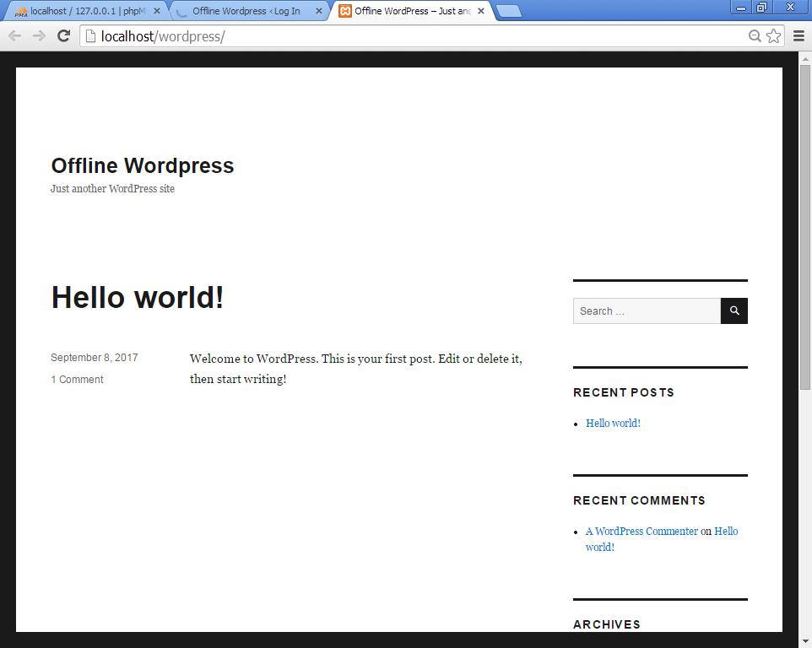Click the ARCHIVES heading
The height and width of the screenshot is (648, 812).
[x=606, y=624]
